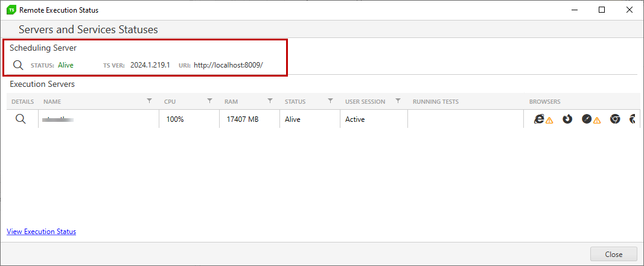Open the USER SESSION column filter
644x266 pixels.
pos(398,101)
